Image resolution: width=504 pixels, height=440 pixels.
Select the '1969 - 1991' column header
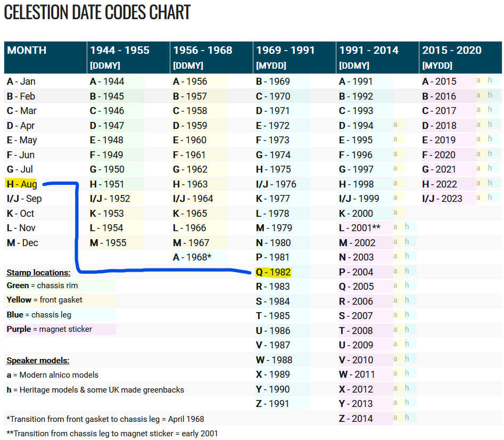click(x=294, y=57)
